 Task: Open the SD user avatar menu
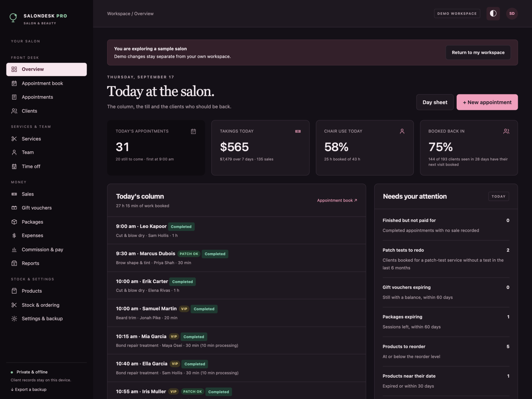(x=512, y=14)
